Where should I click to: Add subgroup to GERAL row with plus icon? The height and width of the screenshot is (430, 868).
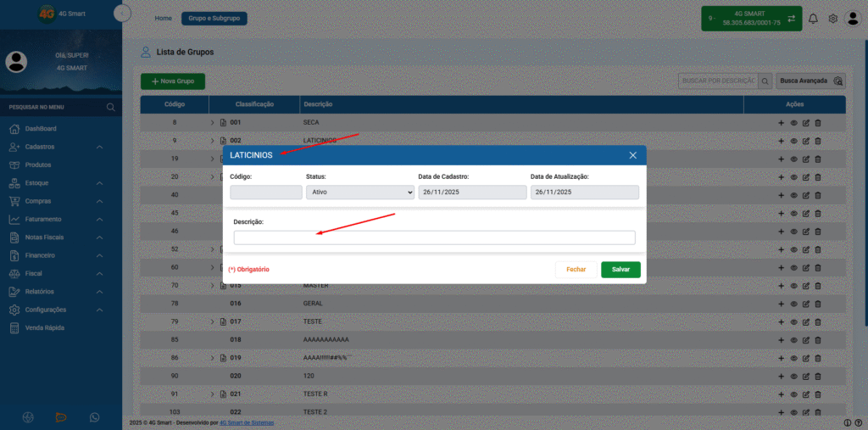[781, 304]
